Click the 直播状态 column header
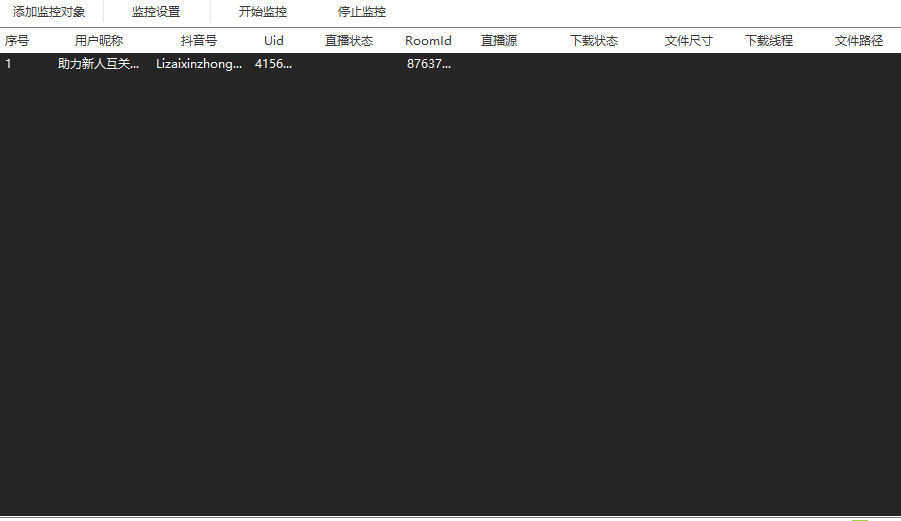 [x=349, y=41]
